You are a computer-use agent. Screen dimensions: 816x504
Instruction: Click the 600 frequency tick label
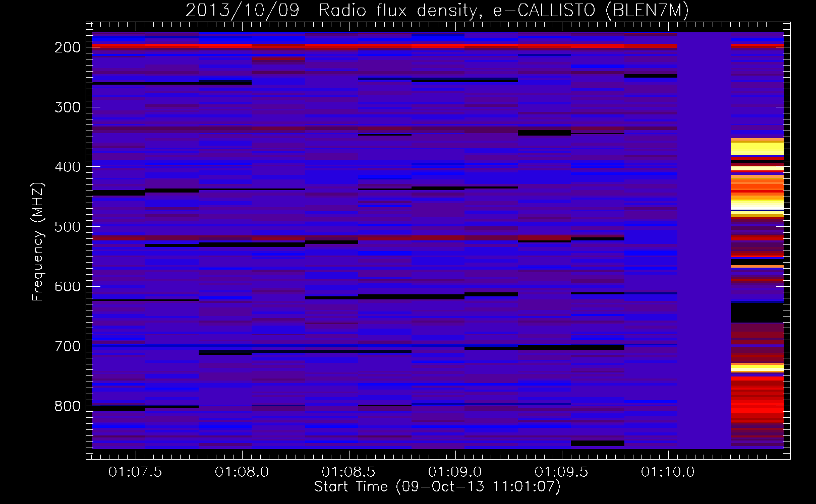68,286
